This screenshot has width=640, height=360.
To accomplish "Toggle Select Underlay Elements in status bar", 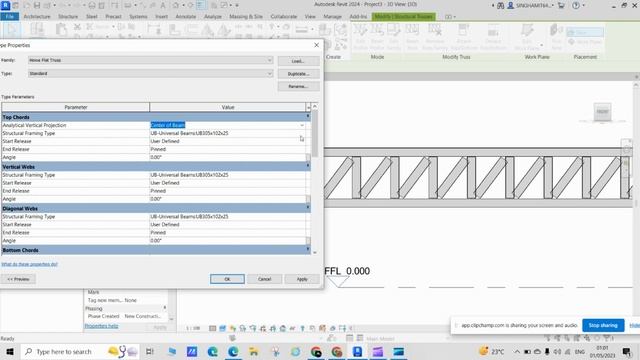I will (558, 338).
